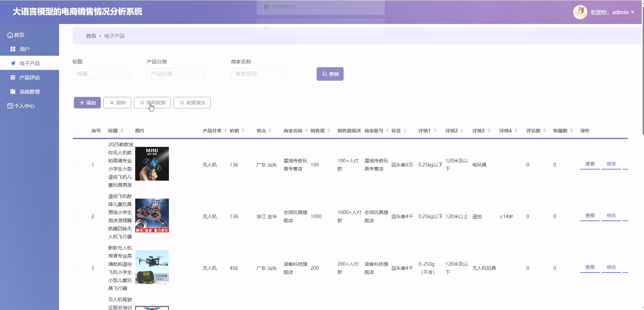
Task: Click 修改 for the row 1 product
Action: point(611,164)
